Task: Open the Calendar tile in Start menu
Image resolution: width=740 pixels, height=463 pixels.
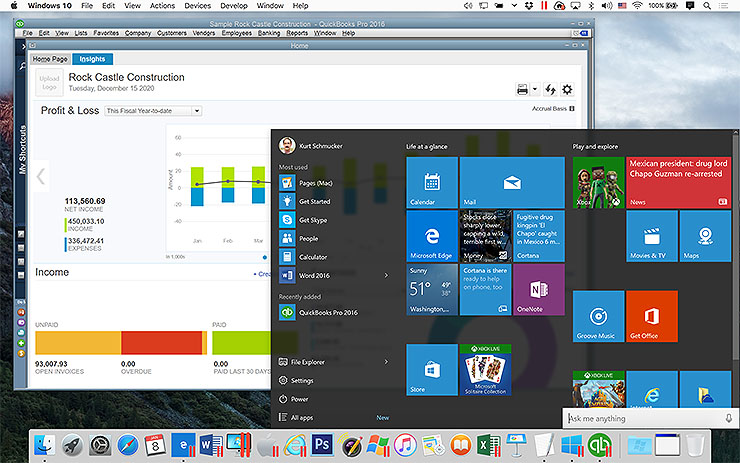Action: point(431,182)
